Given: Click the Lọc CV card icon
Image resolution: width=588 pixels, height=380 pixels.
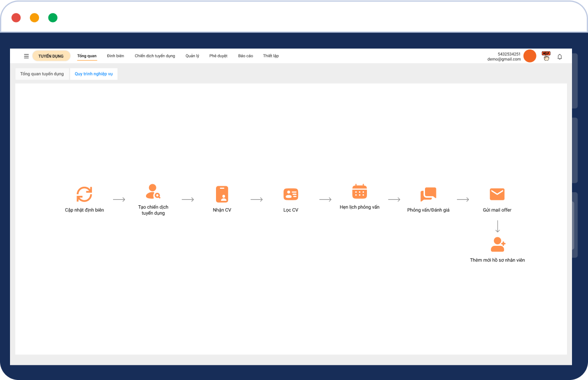Looking at the screenshot, I should [290, 194].
